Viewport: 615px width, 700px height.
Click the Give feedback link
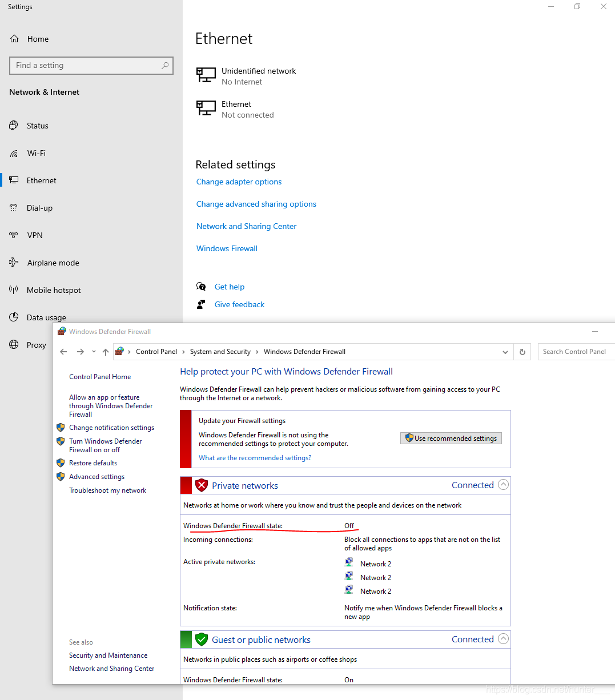pyautogui.click(x=239, y=304)
